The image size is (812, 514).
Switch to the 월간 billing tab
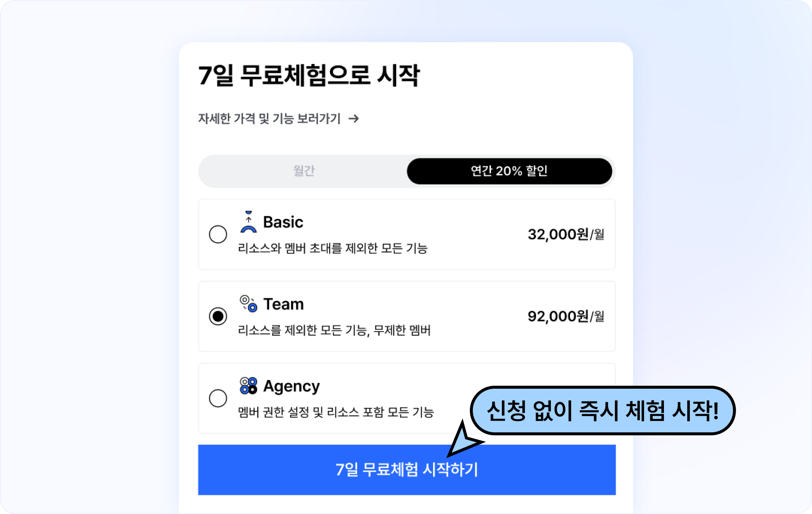click(304, 171)
